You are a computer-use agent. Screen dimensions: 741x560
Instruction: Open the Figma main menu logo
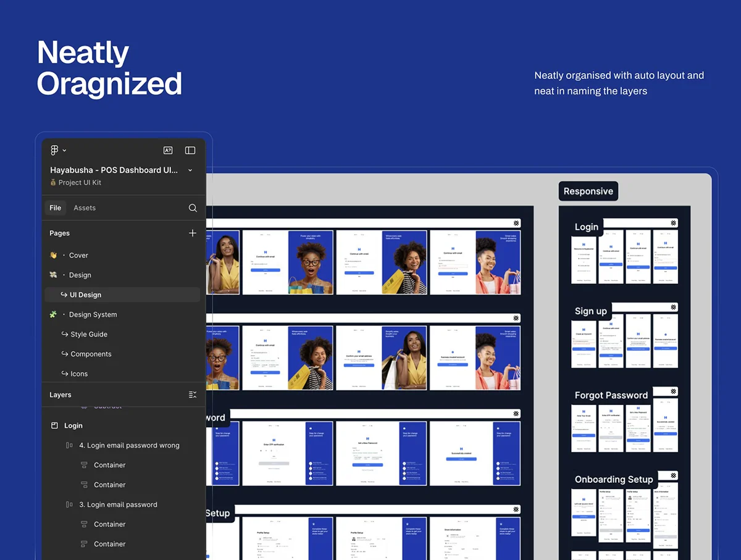(54, 150)
